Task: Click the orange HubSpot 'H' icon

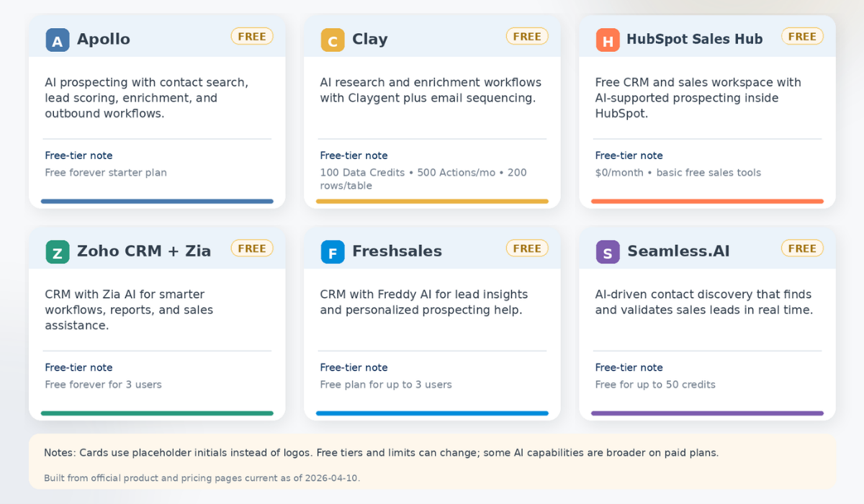Action: (608, 40)
